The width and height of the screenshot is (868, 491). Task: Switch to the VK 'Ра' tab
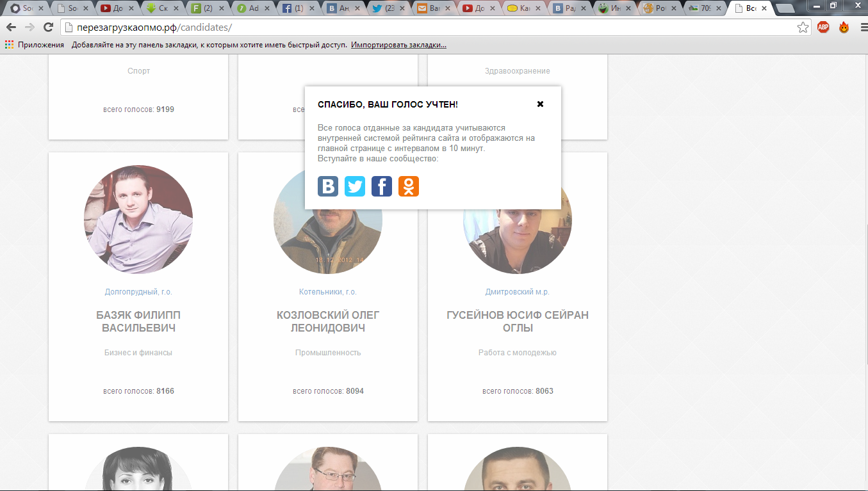click(x=569, y=9)
